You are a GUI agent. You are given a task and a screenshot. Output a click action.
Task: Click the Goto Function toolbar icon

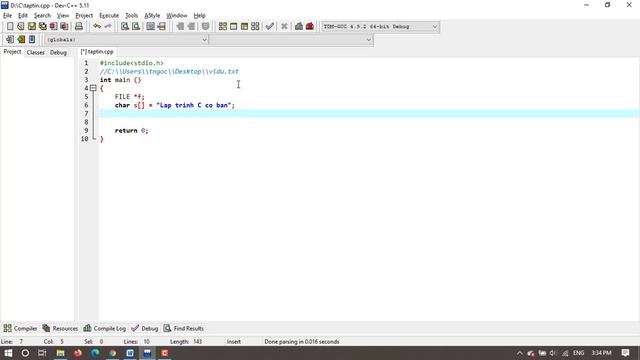pos(151,27)
